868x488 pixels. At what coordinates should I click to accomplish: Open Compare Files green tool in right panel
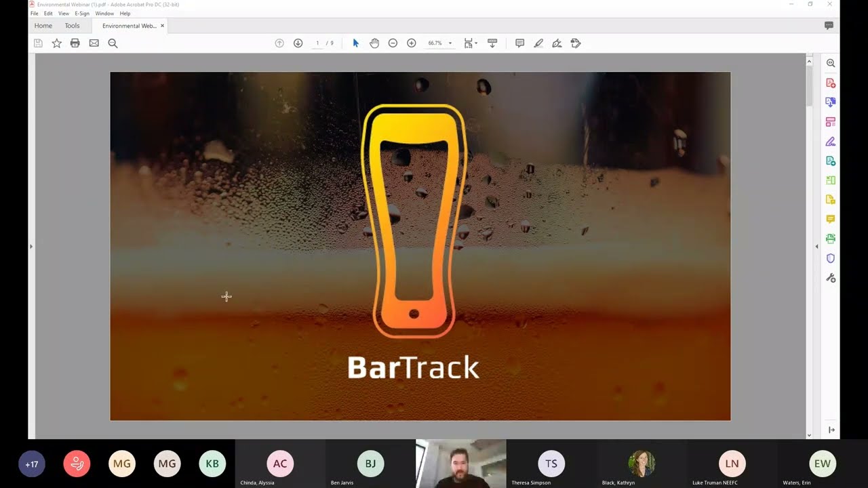coord(831,180)
